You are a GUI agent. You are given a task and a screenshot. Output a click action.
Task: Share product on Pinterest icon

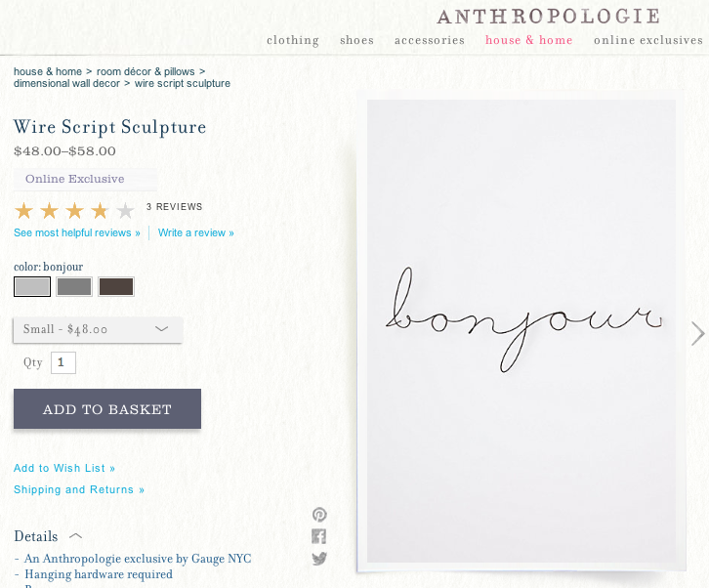pos(319,515)
